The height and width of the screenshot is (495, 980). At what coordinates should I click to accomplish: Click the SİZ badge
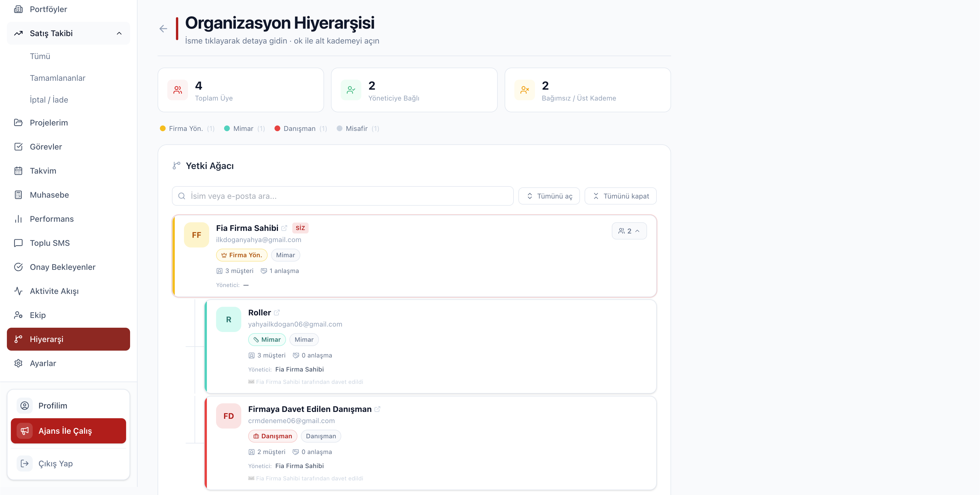(300, 228)
